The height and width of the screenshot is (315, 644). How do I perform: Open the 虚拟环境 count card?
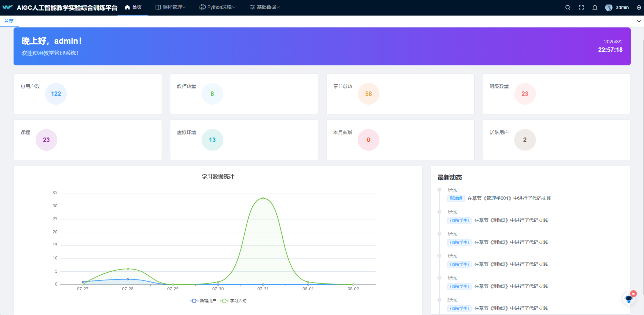[x=244, y=140]
